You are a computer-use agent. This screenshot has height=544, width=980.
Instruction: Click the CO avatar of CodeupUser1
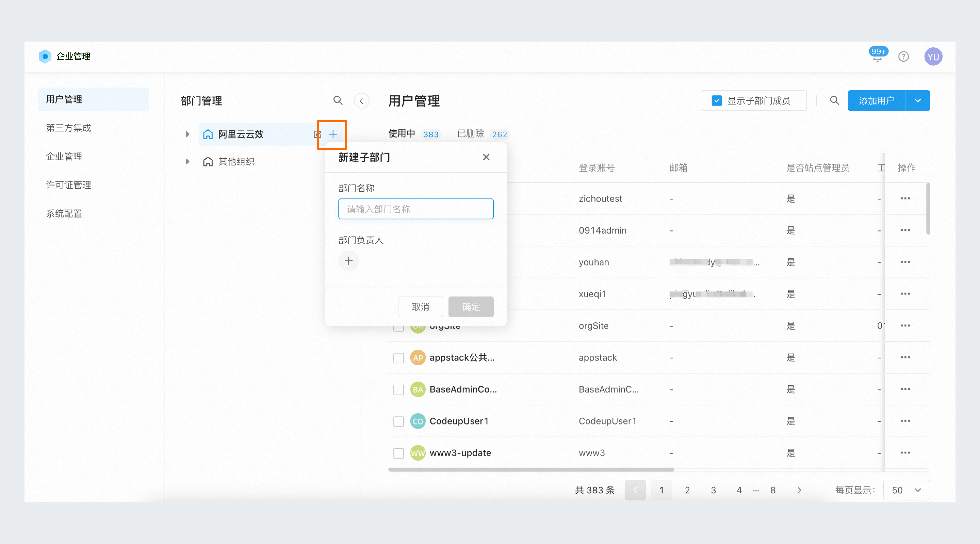pyautogui.click(x=418, y=421)
